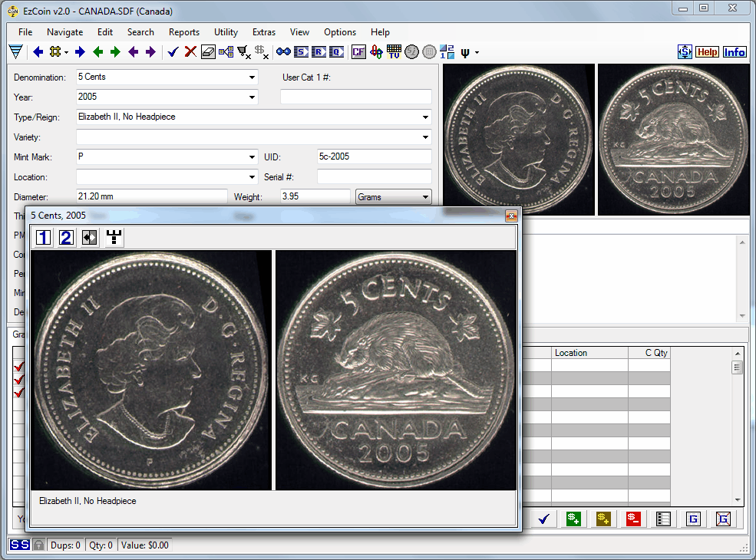Open the Mint Mark dropdown
Screen dimensions: 756x560
252,156
